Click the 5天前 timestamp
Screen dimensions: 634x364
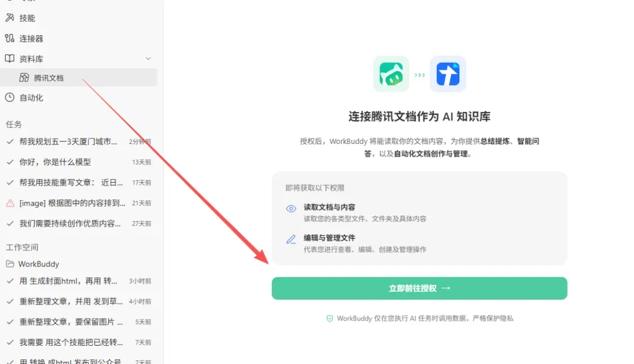(143, 322)
